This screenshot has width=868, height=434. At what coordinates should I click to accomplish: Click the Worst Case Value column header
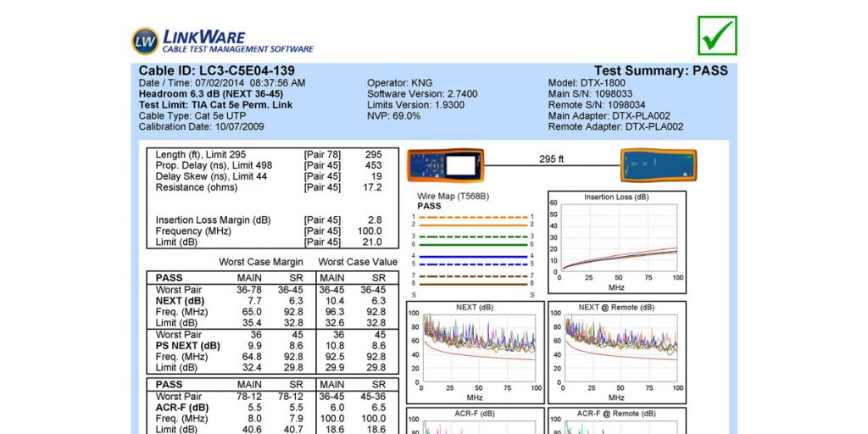tap(358, 262)
